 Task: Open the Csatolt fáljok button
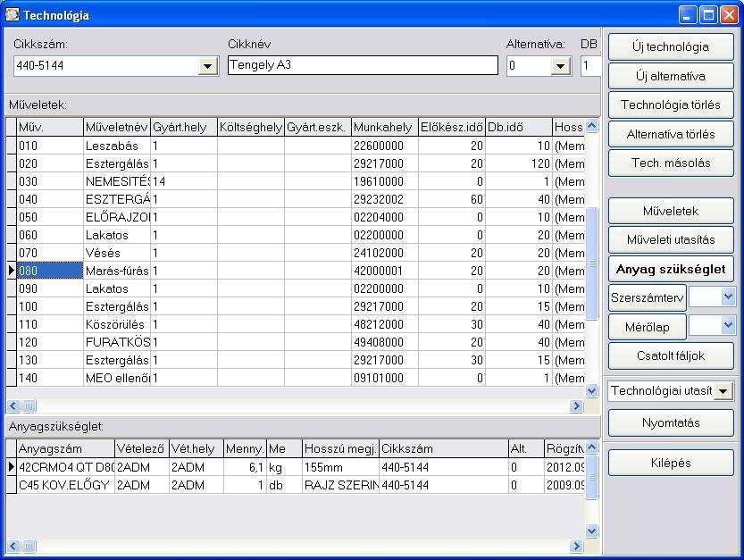(671, 356)
